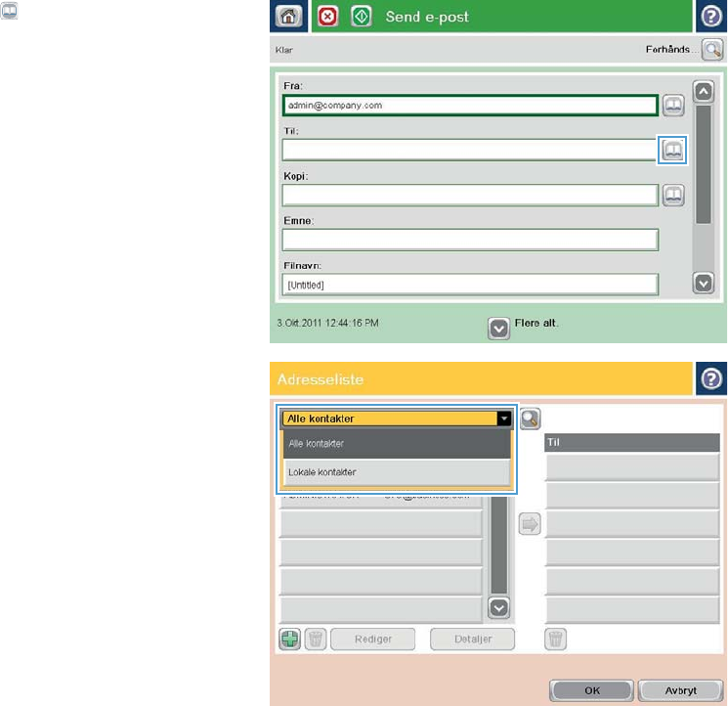Open help on Send e-post screen
Screen dimensions: 728x706
point(711,17)
